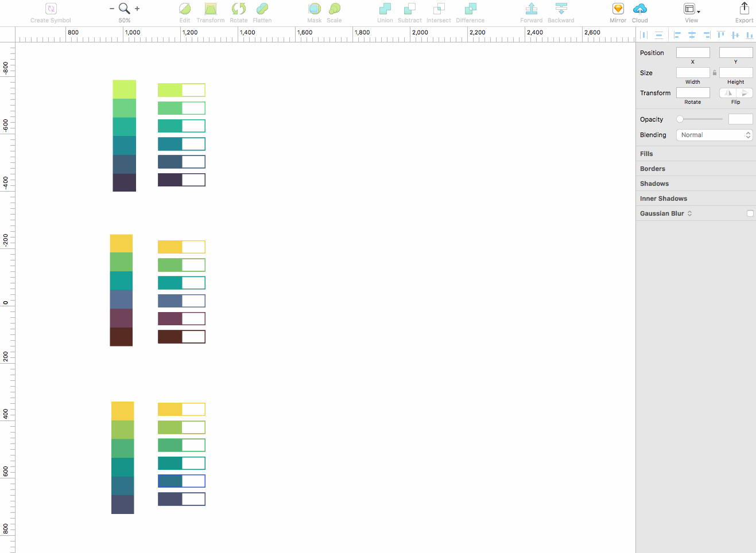This screenshot has width=756, height=553.
Task: Focus the Width size field
Action: (x=693, y=72)
